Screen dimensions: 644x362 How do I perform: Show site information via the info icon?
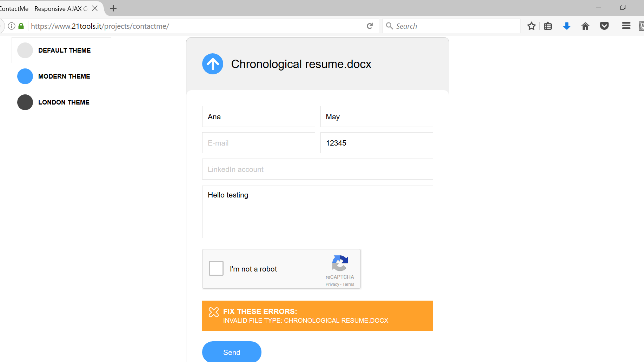(x=12, y=26)
